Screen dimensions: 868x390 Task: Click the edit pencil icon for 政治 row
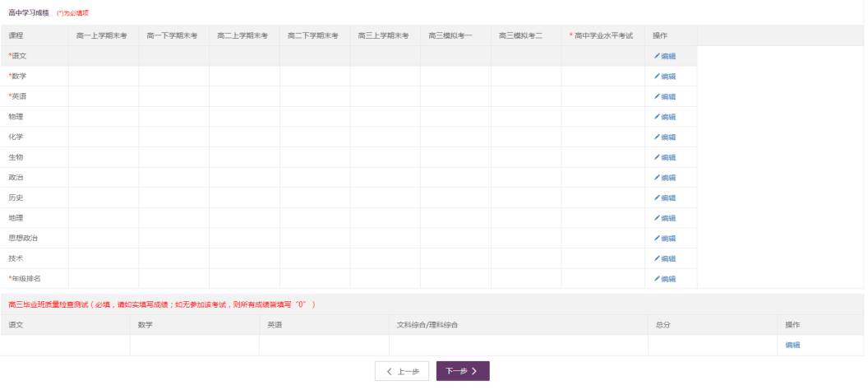[657, 178]
